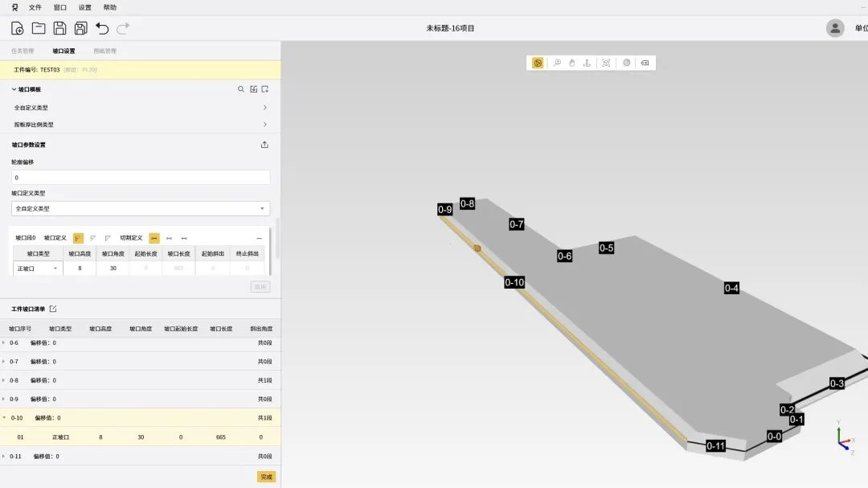868x488 pixels.
Task: Click the 轮廓偏移 input field
Action: pyautogui.click(x=141, y=177)
